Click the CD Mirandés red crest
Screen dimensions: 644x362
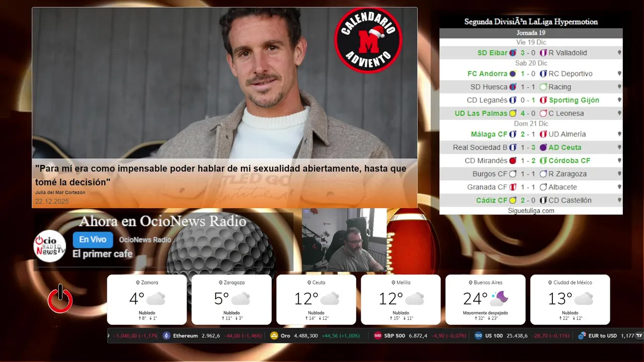(x=513, y=161)
